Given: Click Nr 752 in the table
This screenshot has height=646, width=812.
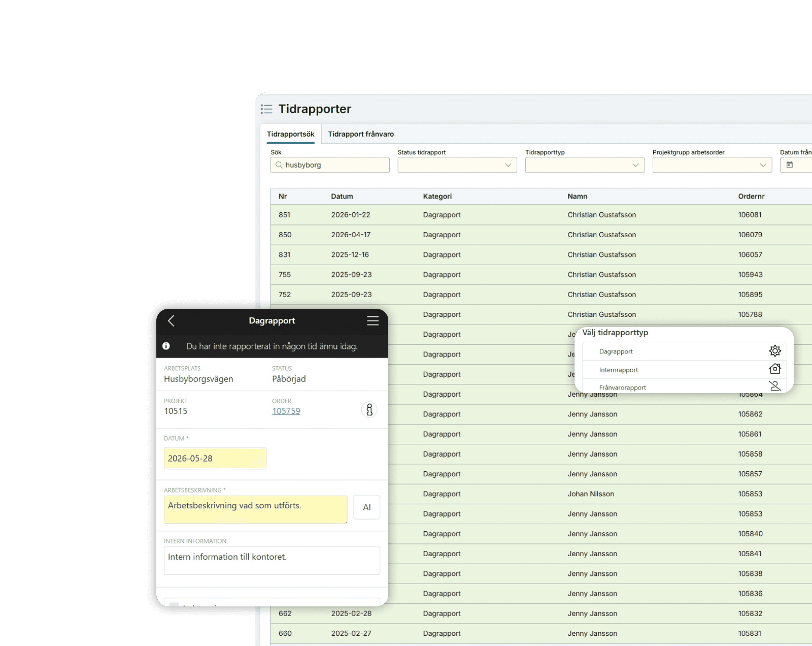Looking at the screenshot, I should [285, 295].
